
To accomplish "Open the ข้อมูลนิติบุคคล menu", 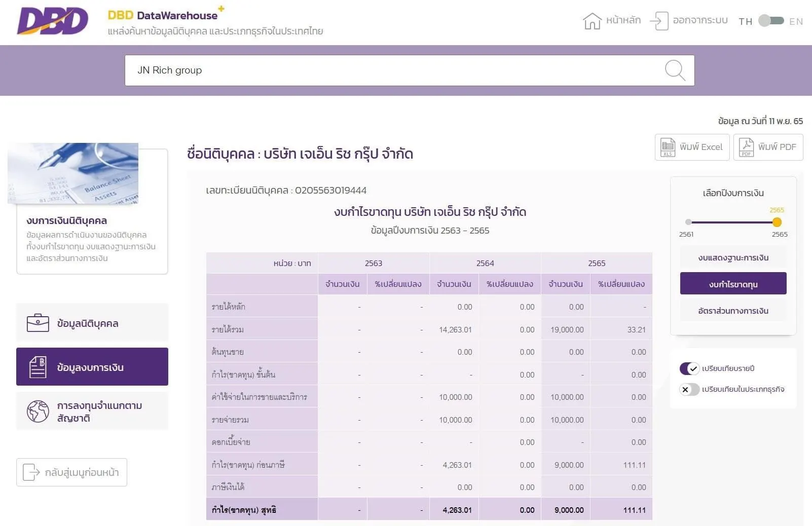I will coord(92,323).
